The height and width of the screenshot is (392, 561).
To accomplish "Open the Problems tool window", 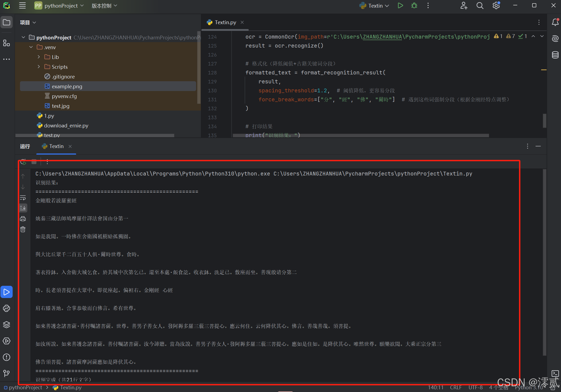I will 7,357.
